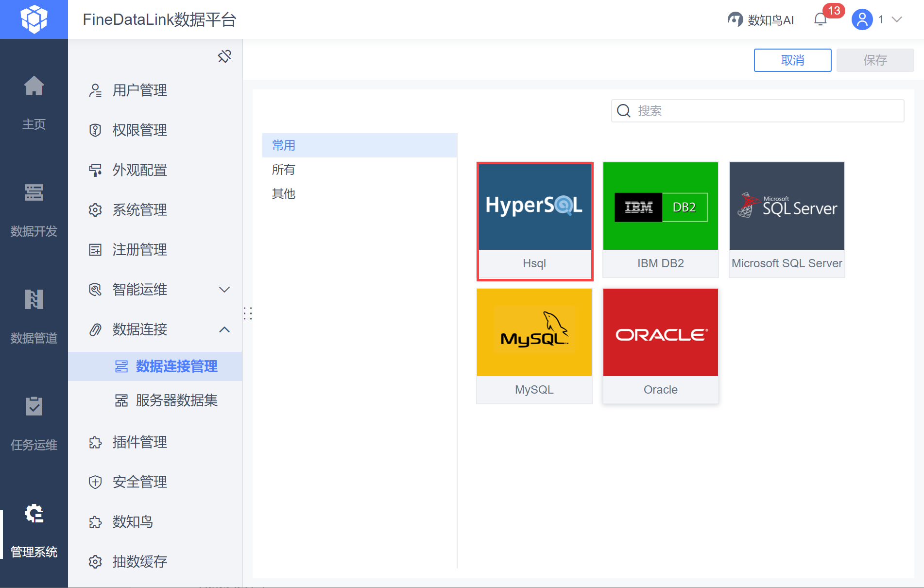924x588 pixels.
Task: Choose the Microsoft SQL Server tile
Action: click(x=787, y=220)
